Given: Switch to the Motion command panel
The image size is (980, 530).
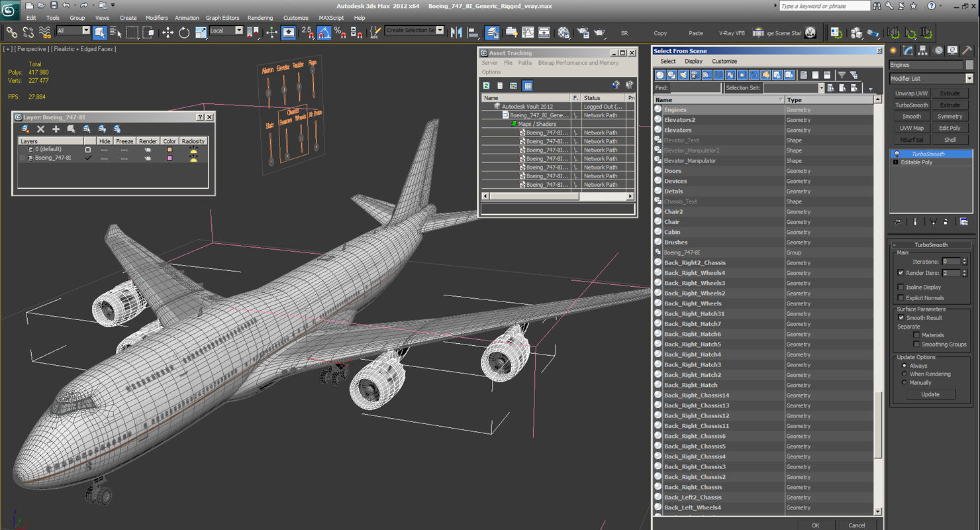Looking at the screenshot, I should 938,50.
